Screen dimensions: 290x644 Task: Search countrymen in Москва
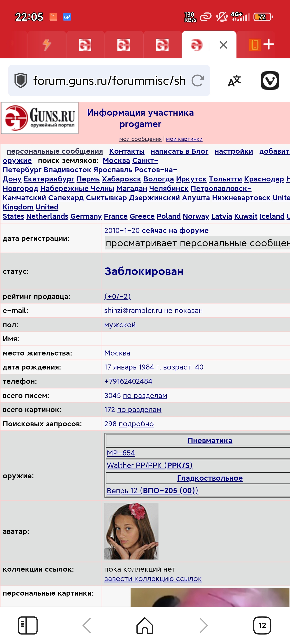tap(116, 161)
